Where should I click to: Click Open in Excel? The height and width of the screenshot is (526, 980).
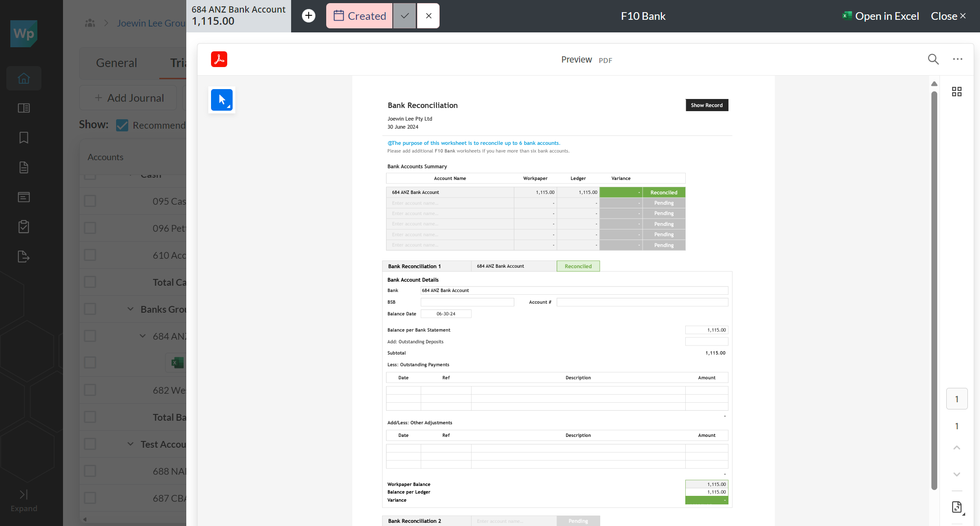881,16
